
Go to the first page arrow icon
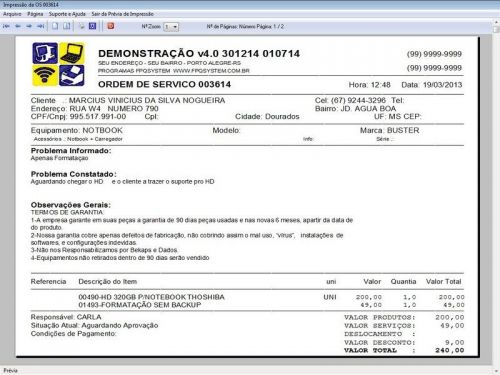coord(6,26)
